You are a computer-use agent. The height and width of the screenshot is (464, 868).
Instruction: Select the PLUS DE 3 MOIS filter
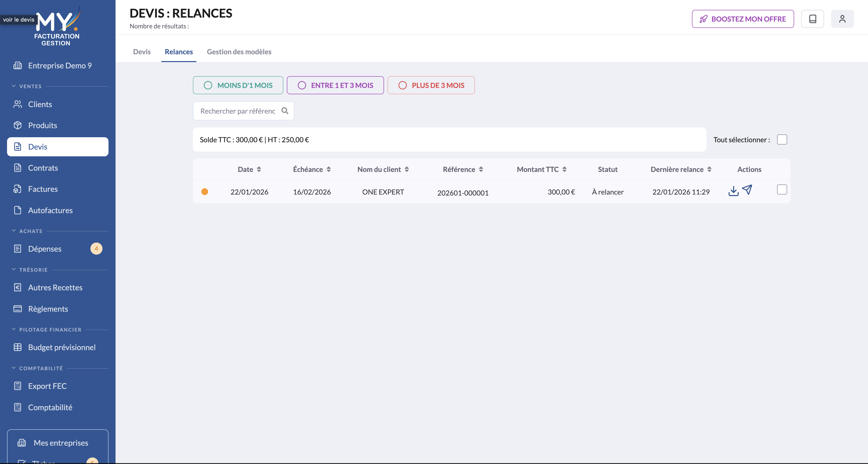(431, 85)
